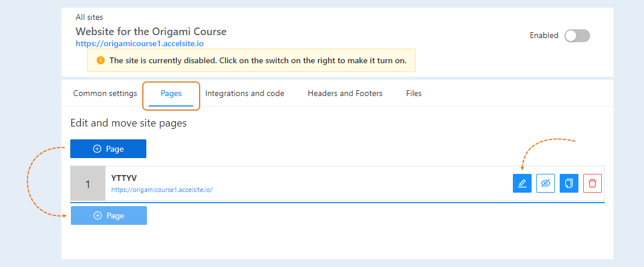
Task: Select the Pages tab
Action: tap(172, 94)
